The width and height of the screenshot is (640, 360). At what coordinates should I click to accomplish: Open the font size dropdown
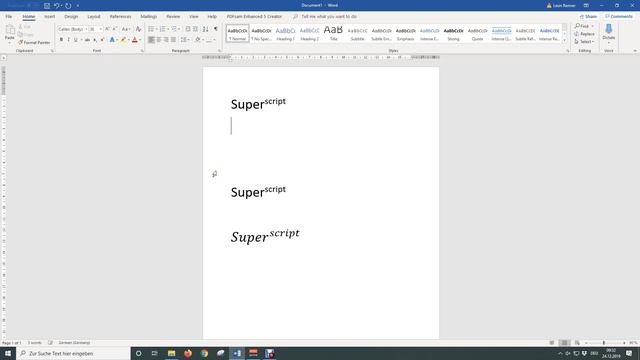tap(101, 29)
